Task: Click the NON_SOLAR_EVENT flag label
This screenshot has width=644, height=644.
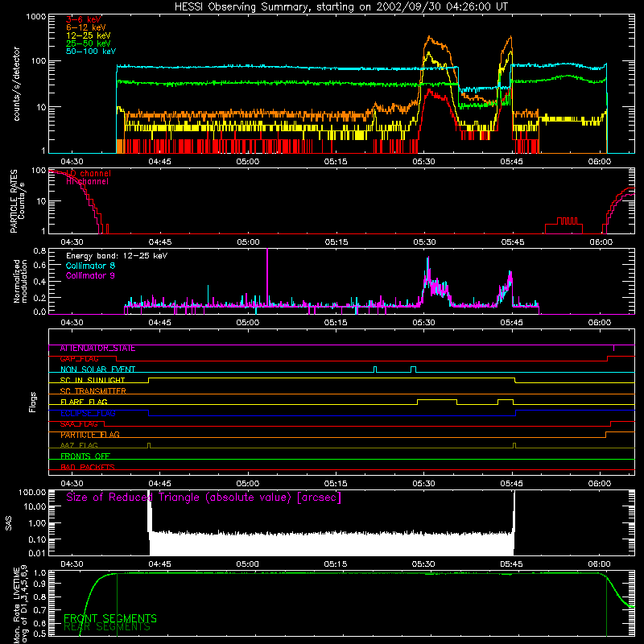Action: (x=97, y=369)
